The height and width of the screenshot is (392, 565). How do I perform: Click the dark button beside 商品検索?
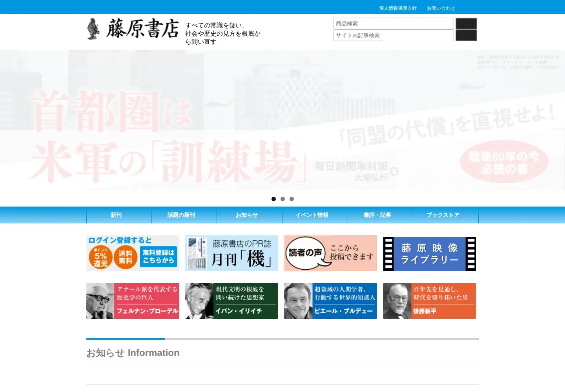coord(466,24)
